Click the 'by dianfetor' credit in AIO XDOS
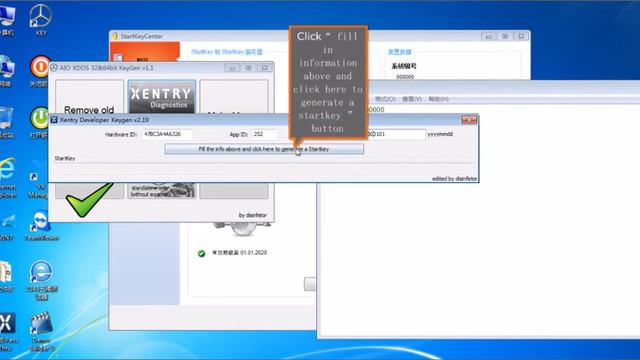This screenshot has width=640, height=360. tap(253, 215)
